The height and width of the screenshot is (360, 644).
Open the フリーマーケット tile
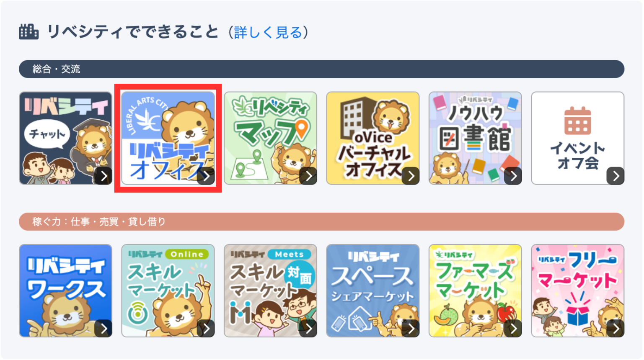point(578,291)
